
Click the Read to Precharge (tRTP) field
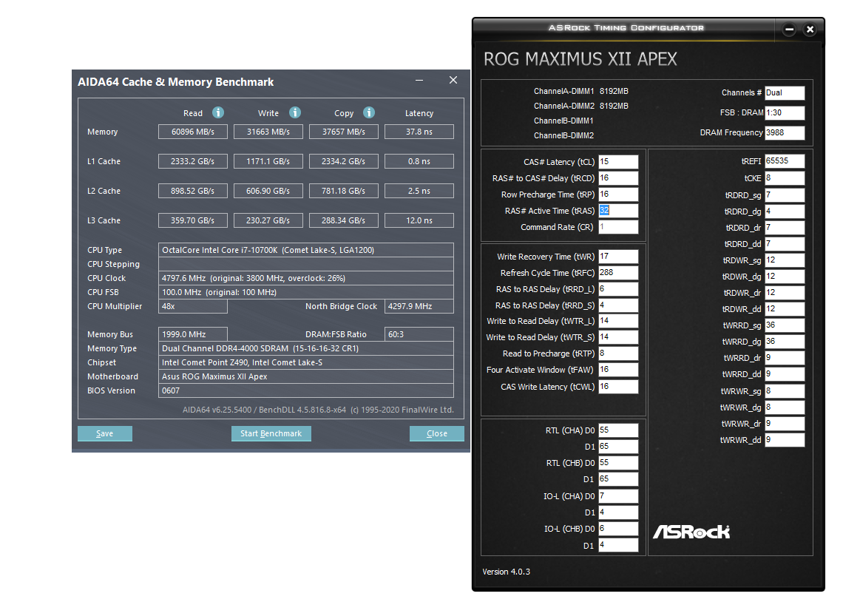(x=618, y=353)
